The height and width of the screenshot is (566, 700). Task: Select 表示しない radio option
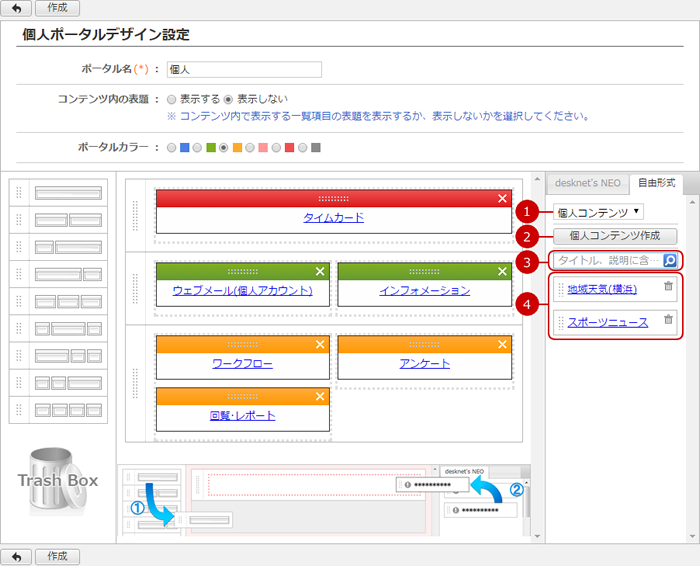pyautogui.click(x=228, y=99)
